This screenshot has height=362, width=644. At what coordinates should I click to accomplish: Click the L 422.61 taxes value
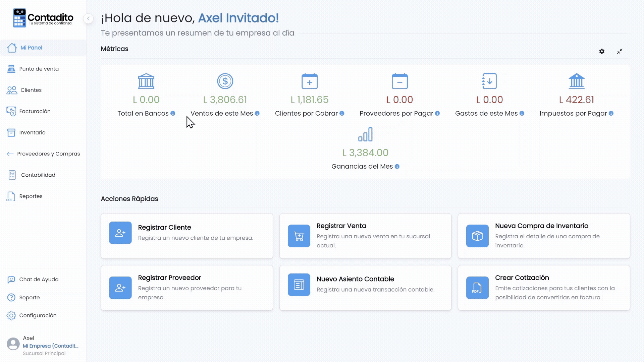pos(577,100)
